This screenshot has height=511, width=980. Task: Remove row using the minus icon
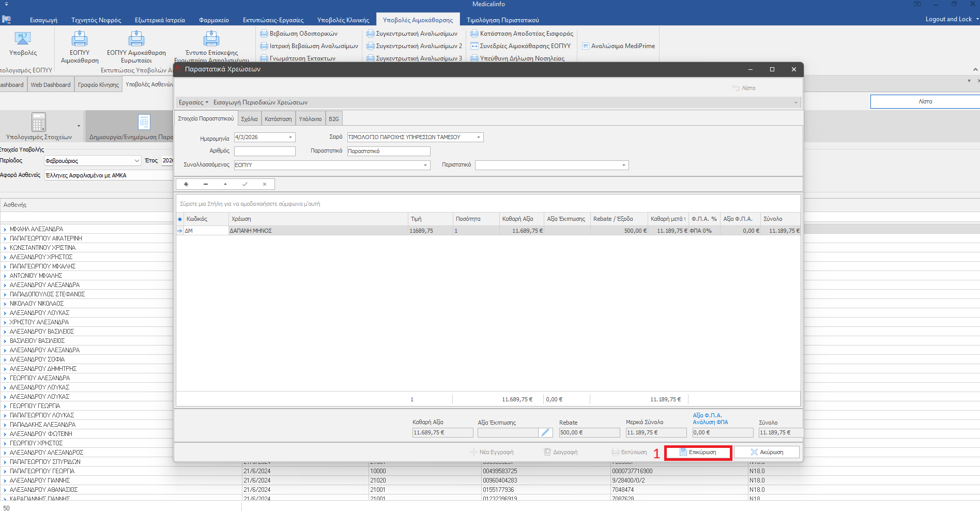point(206,184)
